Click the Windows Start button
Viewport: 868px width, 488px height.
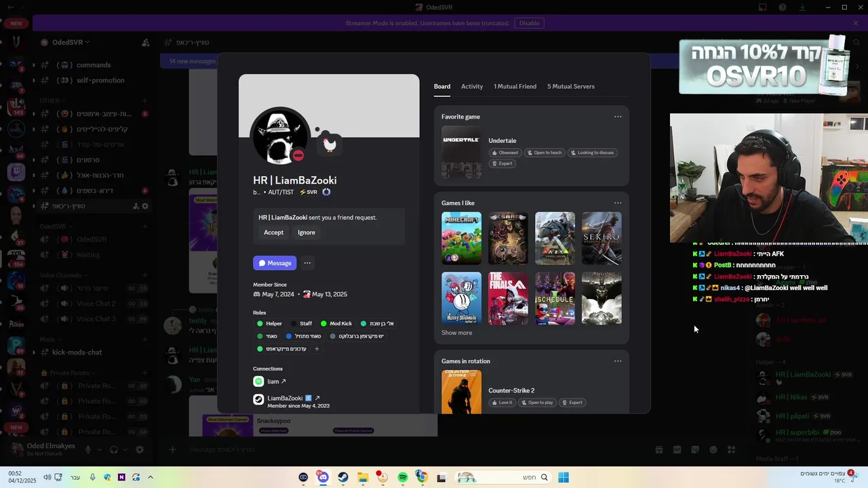[564, 477]
